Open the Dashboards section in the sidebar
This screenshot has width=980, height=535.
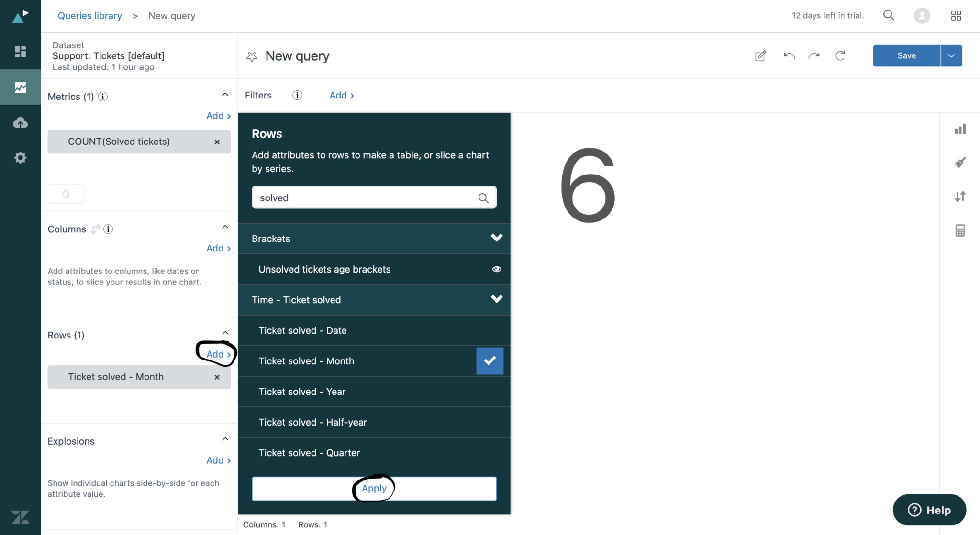[20, 51]
